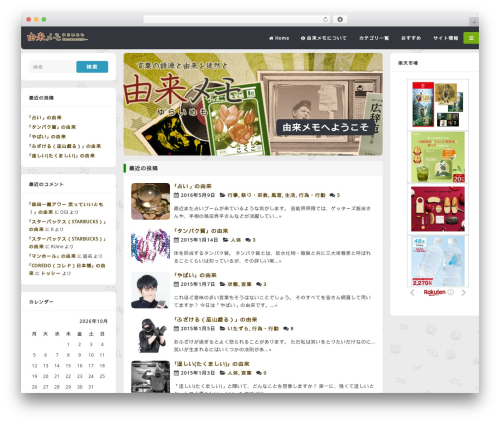The width and height of the screenshot is (500, 423).
Task: Click the Rakuten logo below ads
Action: coord(434,292)
